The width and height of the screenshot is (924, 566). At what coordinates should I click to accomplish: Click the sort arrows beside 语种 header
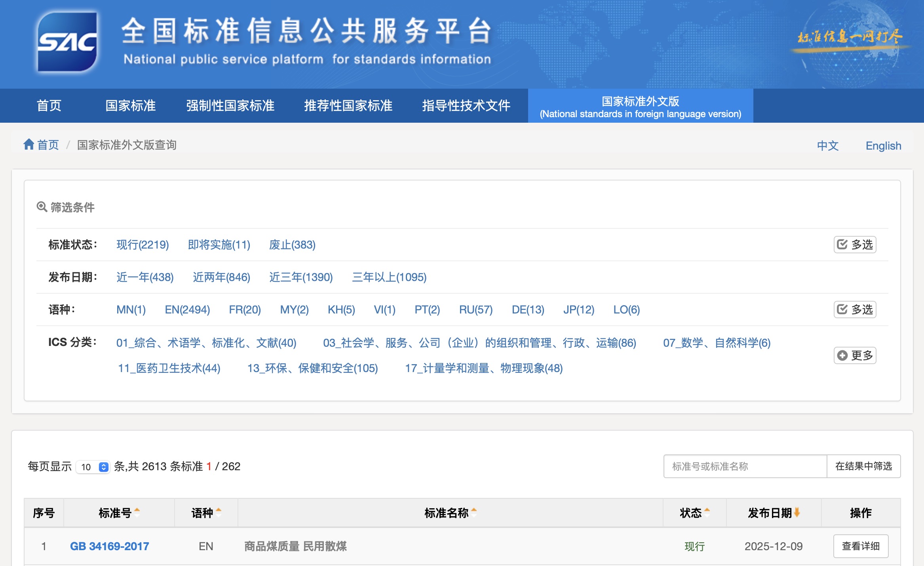(219, 513)
